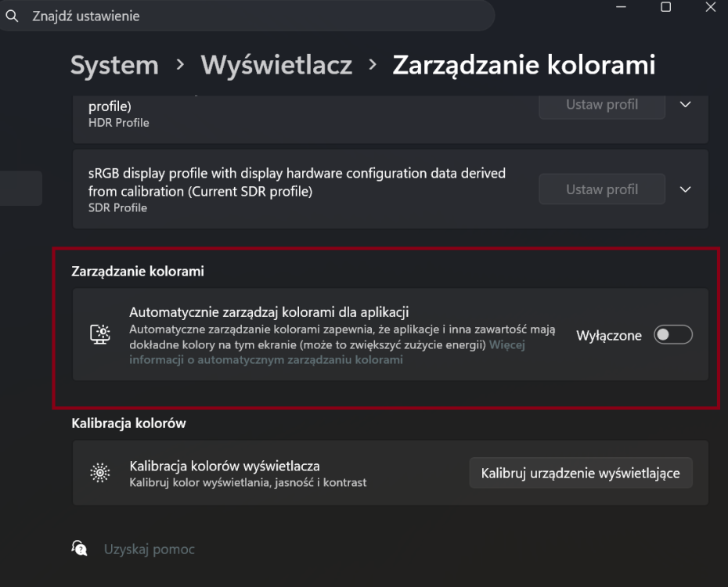Expand the SDR Profile row chevron

point(685,189)
